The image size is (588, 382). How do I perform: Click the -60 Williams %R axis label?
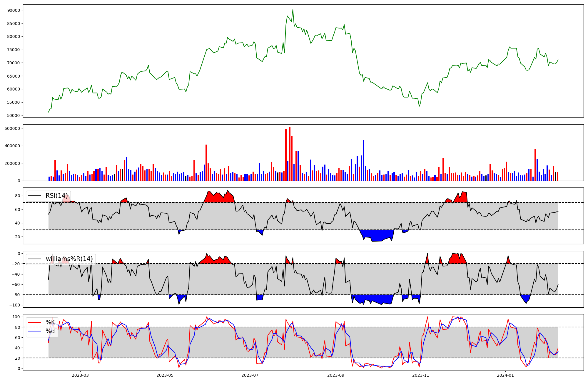coord(16,284)
